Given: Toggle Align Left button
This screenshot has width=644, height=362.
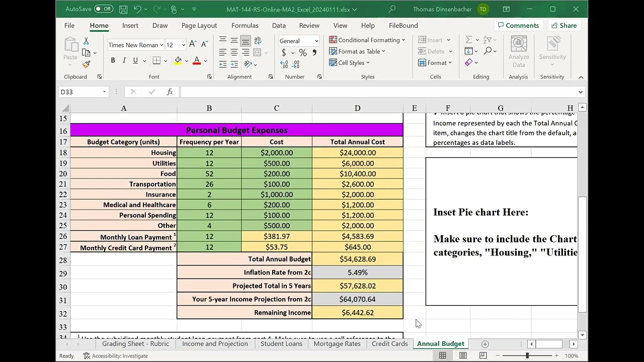Looking at the screenshot, I should (222, 52).
